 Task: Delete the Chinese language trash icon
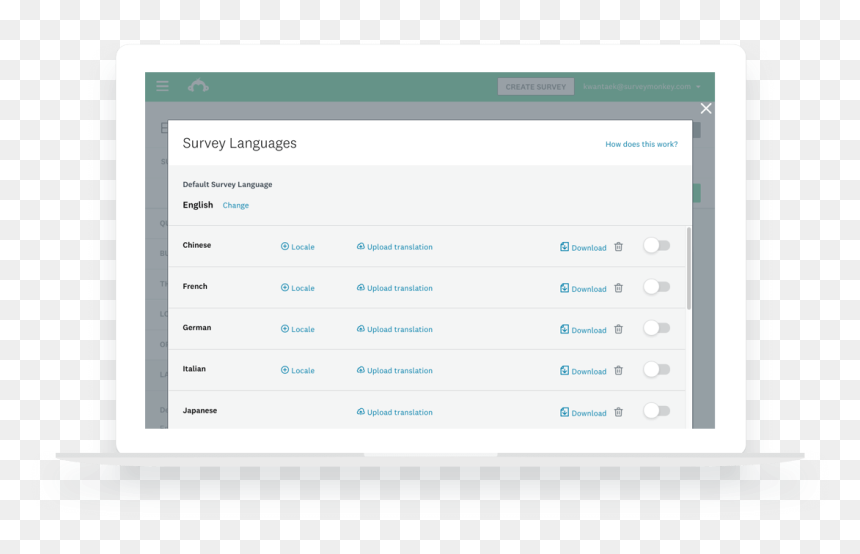point(619,247)
